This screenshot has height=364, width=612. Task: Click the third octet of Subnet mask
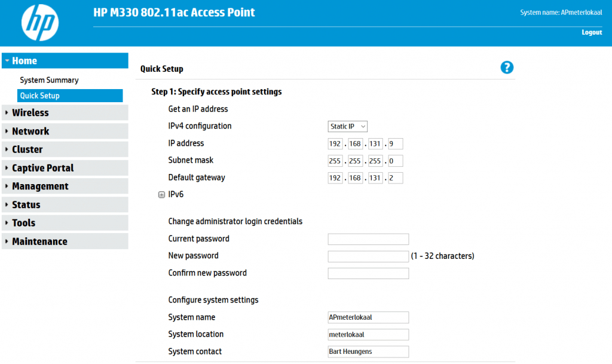(375, 161)
